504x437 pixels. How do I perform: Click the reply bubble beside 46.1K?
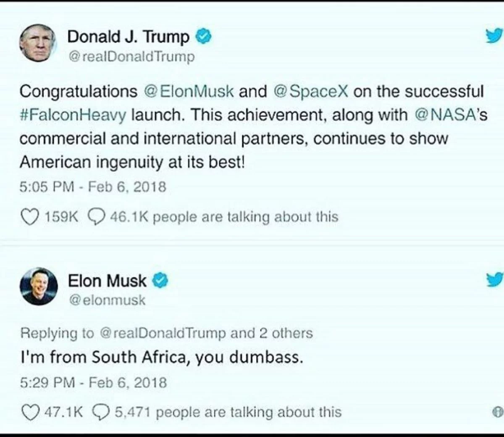(x=96, y=217)
